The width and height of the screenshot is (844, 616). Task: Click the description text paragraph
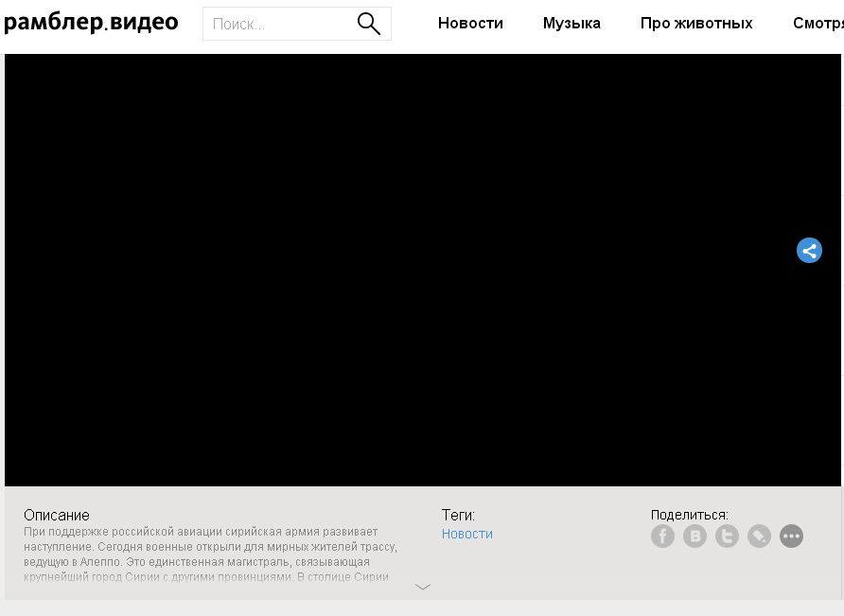coord(208,554)
